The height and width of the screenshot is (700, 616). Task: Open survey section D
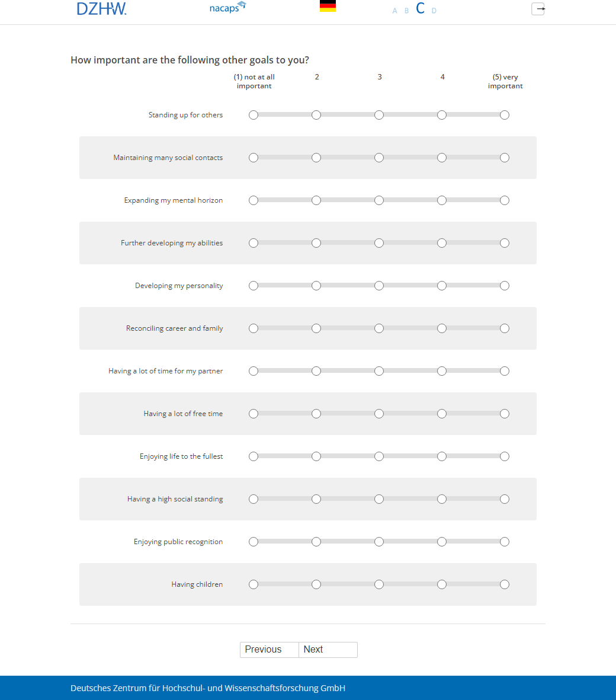[434, 11]
